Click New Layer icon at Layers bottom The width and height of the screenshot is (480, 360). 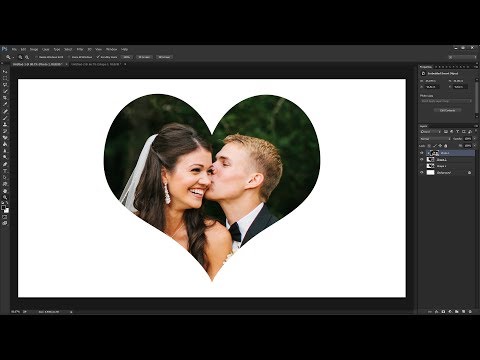click(464, 312)
